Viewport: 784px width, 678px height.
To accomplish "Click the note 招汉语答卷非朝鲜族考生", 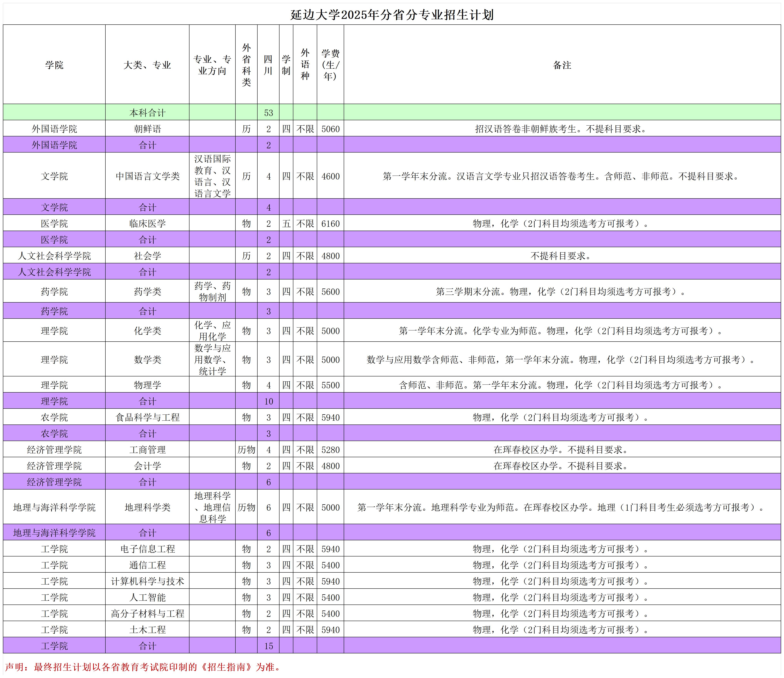I will [562, 129].
